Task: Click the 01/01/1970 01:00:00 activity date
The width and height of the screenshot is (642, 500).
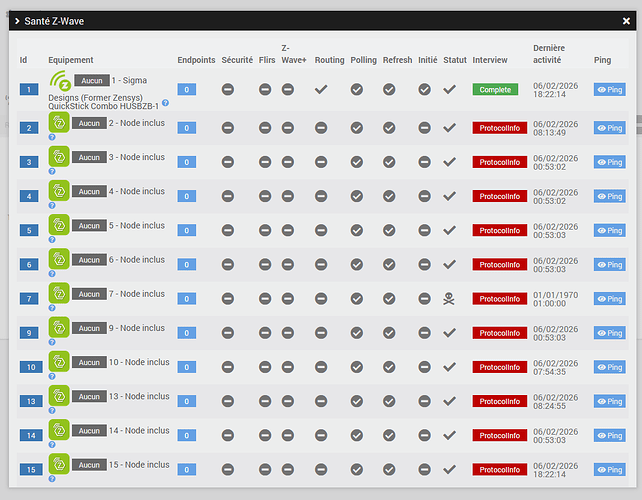Action: pyautogui.click(x=555, y=299)
